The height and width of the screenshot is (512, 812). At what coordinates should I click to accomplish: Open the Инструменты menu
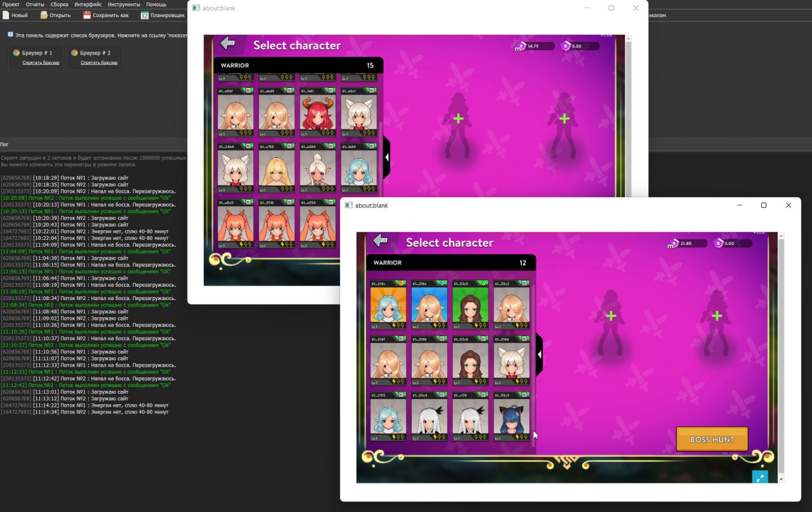124,4
